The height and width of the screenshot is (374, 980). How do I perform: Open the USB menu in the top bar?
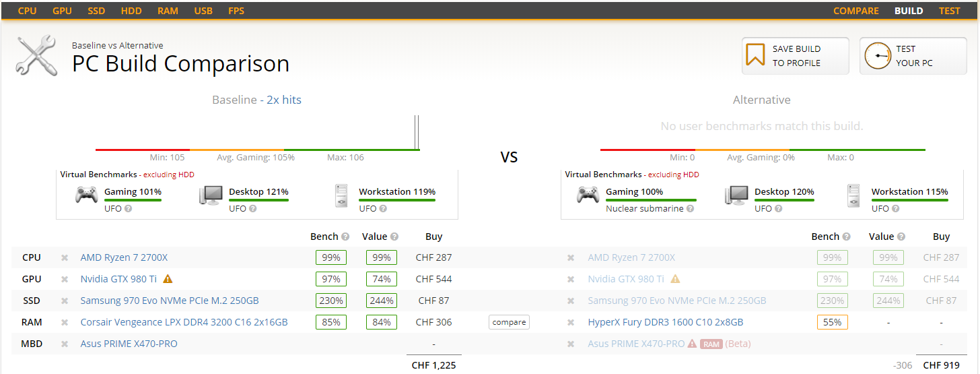coord(203,11)
